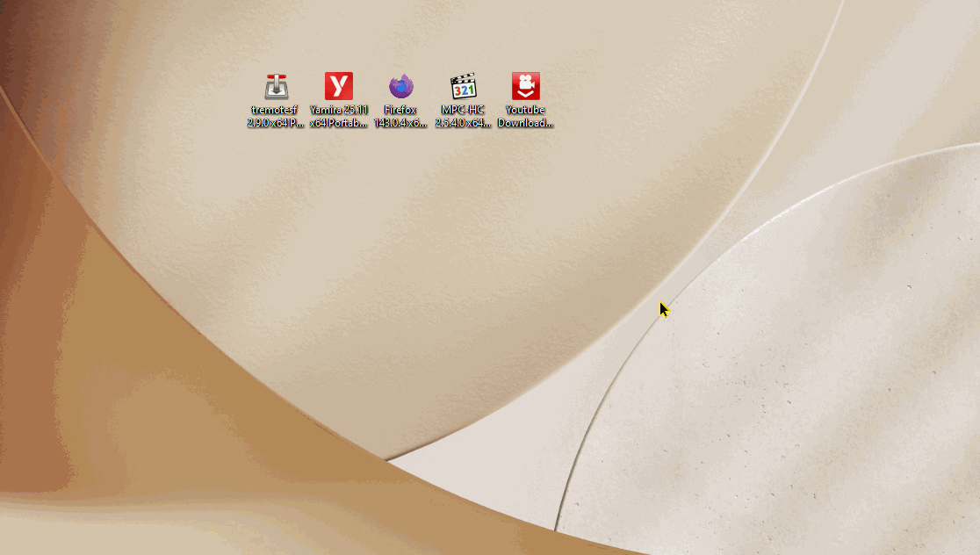Select the MPC-HC clapperboard icon
Viewport: 980px width, 555px height.
pyautogui.click(x=463, y=86)
